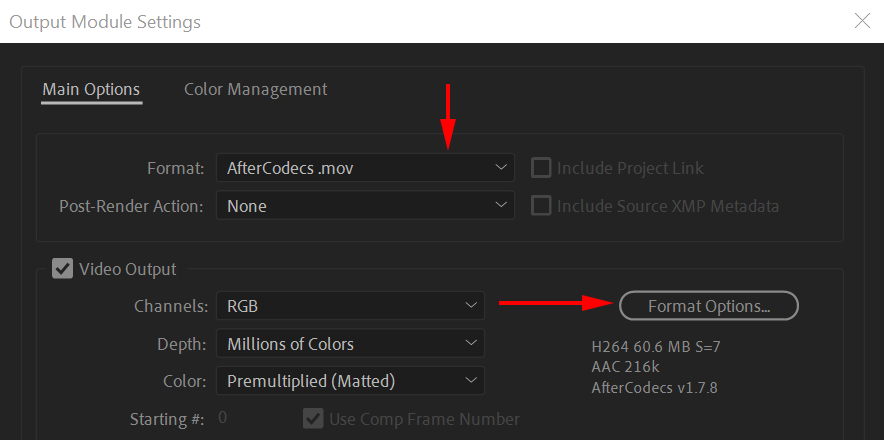Click the Color dropdown chevron arrow
The image size is (884, 440).
click(472, 381)
